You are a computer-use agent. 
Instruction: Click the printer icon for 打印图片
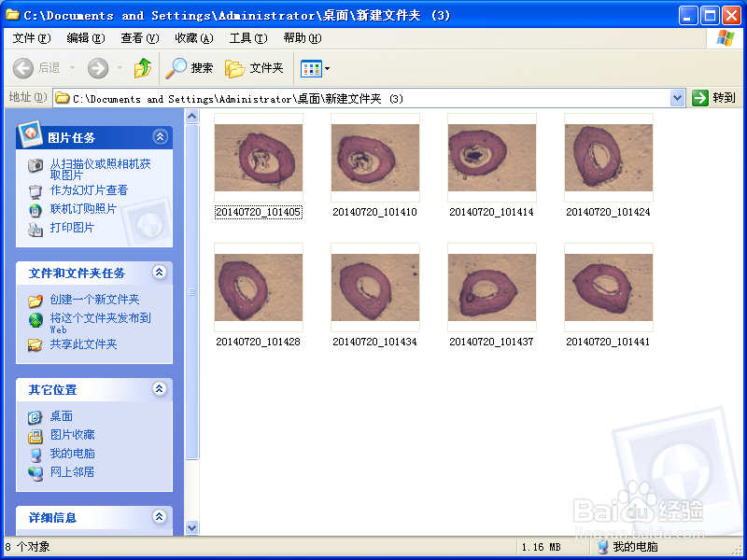[35, 229]
